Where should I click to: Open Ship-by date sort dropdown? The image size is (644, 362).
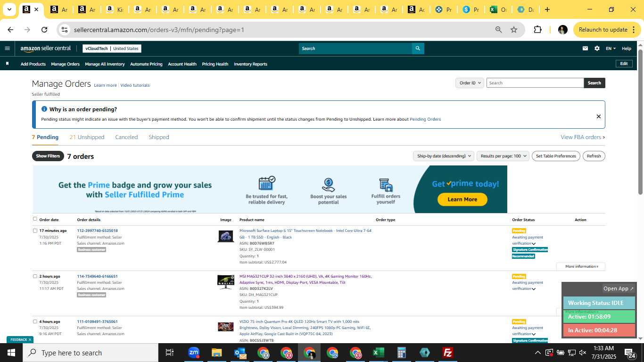[x=443, y=156]
